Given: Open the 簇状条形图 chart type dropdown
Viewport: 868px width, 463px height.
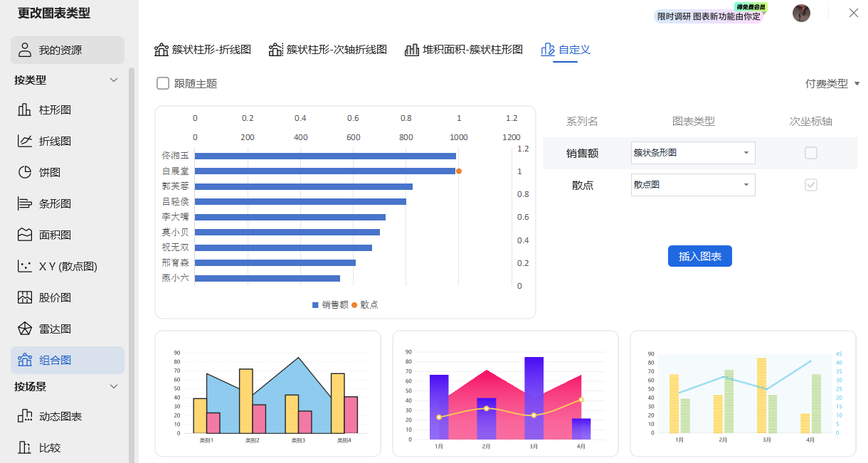Looking at the screenshot, I should (x=692, y=152).
